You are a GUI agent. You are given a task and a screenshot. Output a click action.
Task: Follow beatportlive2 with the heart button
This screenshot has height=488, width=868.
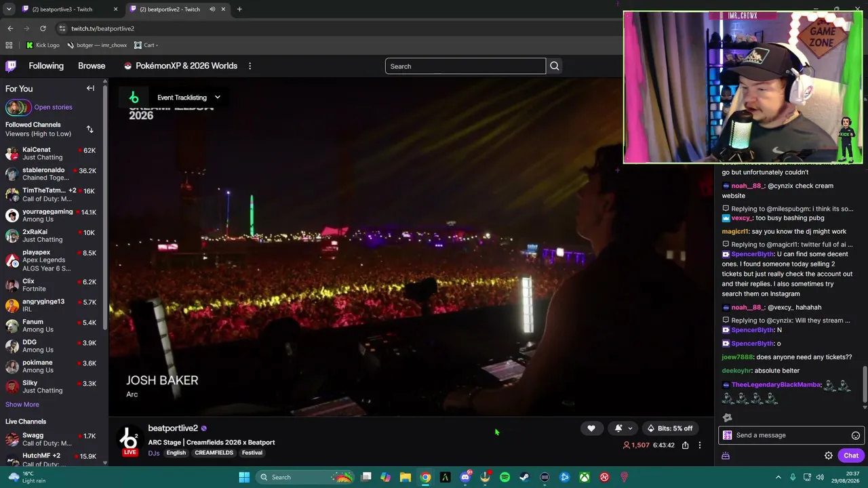(591, 428)
